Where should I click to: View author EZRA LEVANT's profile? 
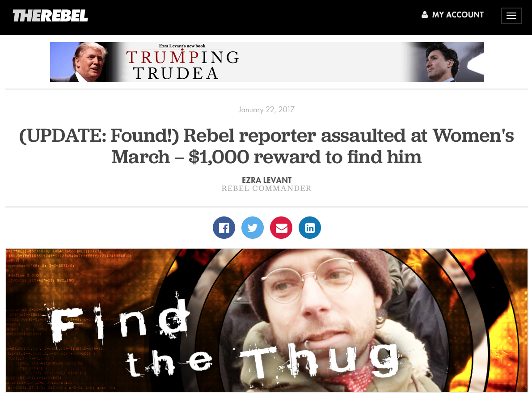[267, 180]
